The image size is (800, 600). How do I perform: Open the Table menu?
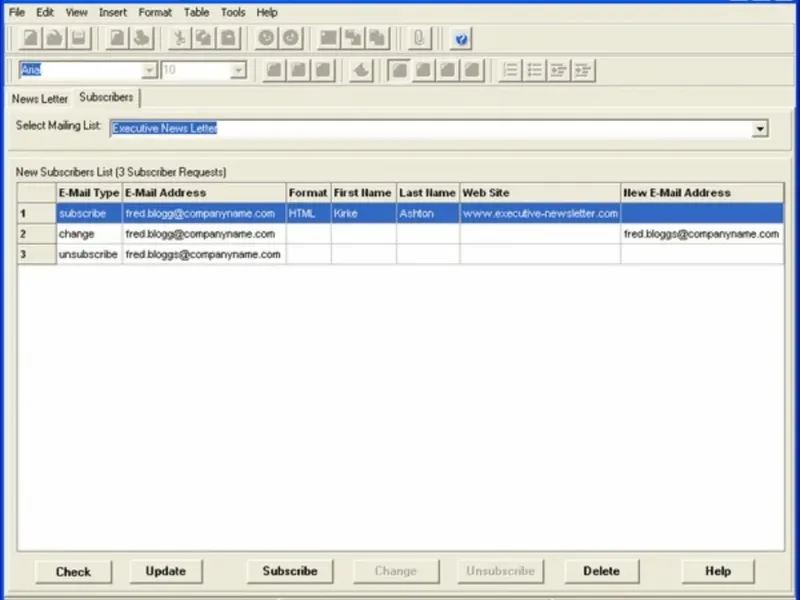(x=196, y=12)
